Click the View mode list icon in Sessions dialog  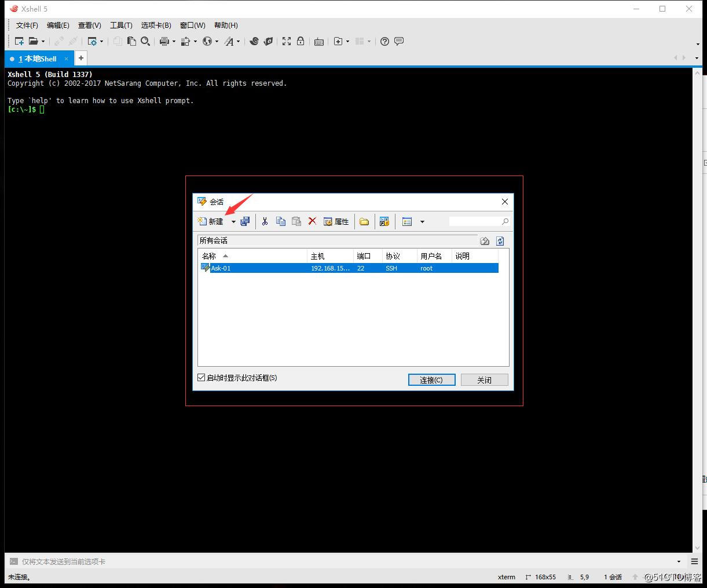click(407, 221)
